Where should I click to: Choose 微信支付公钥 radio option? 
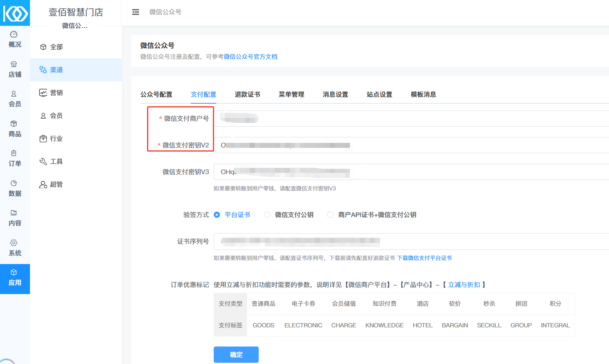pyautogui.click(x=267, y=215)
